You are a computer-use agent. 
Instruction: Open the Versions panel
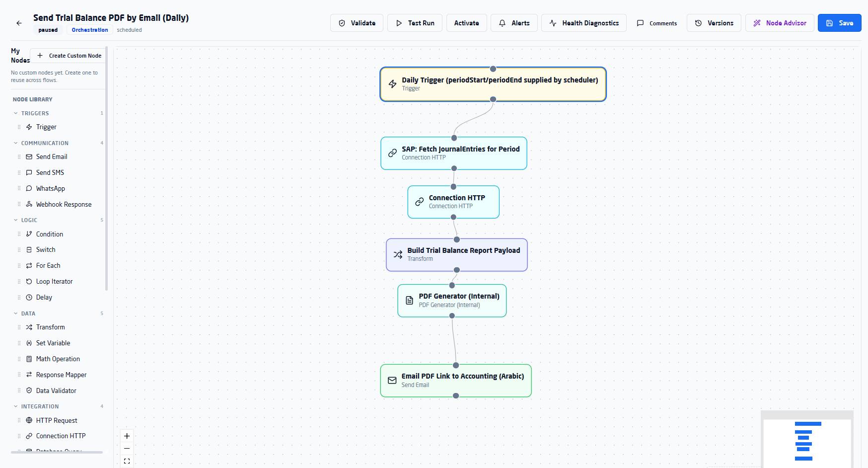(714, 23)
